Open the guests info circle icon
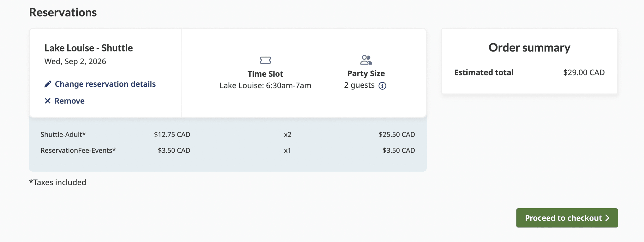 (382, 86)
